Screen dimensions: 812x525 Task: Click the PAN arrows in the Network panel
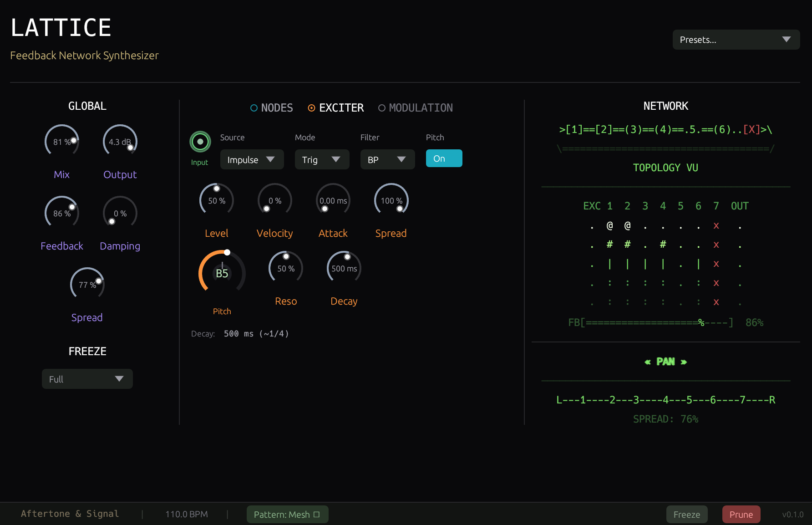(x=665, y=361)
